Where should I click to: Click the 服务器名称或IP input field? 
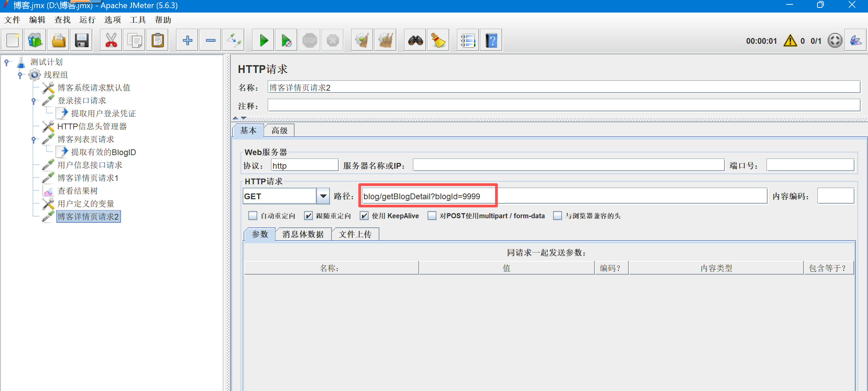tap(568, 166)
